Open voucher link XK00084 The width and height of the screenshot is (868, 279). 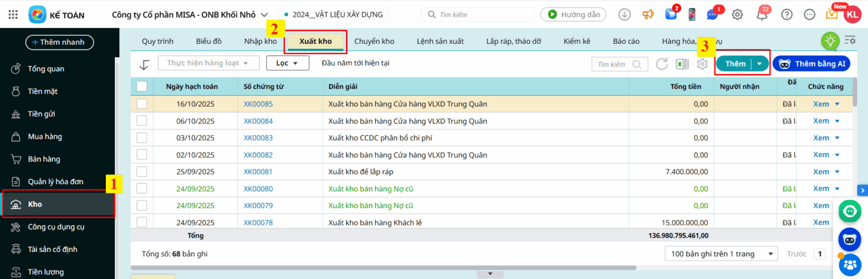click(258, 121)
